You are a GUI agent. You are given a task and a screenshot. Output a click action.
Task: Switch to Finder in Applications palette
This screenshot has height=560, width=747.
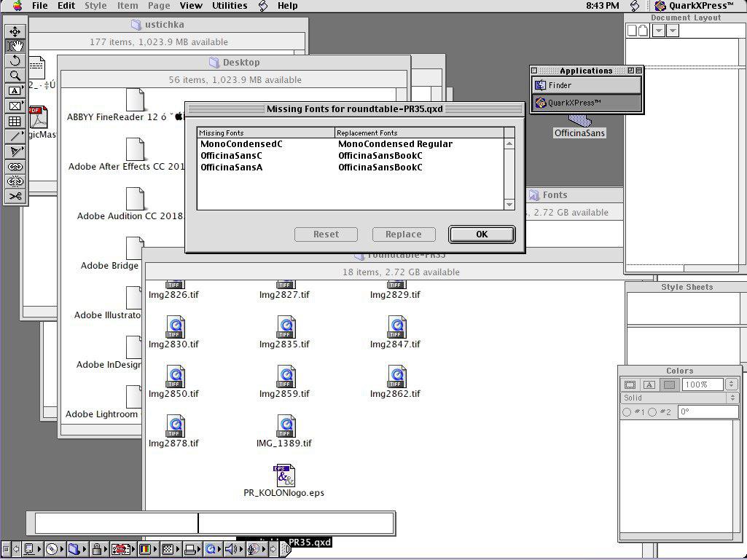coord(587,85)
